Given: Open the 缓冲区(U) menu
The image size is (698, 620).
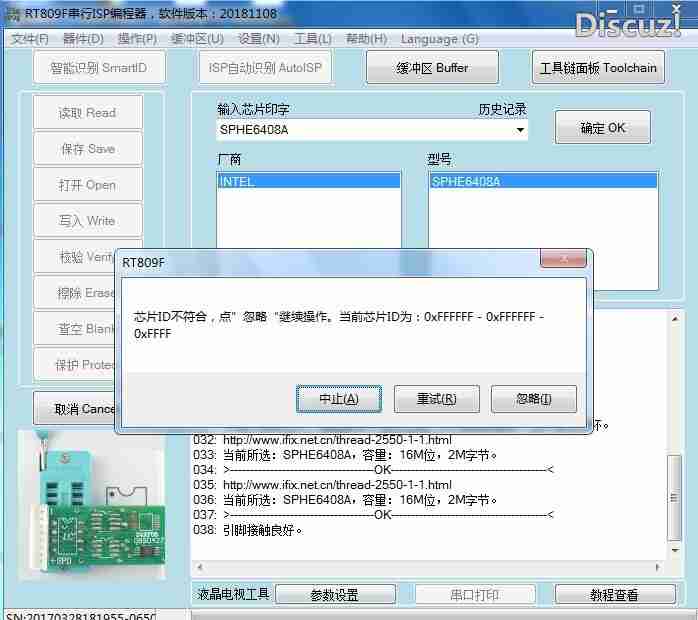Looking at the screenshot, I should [197, 39].
